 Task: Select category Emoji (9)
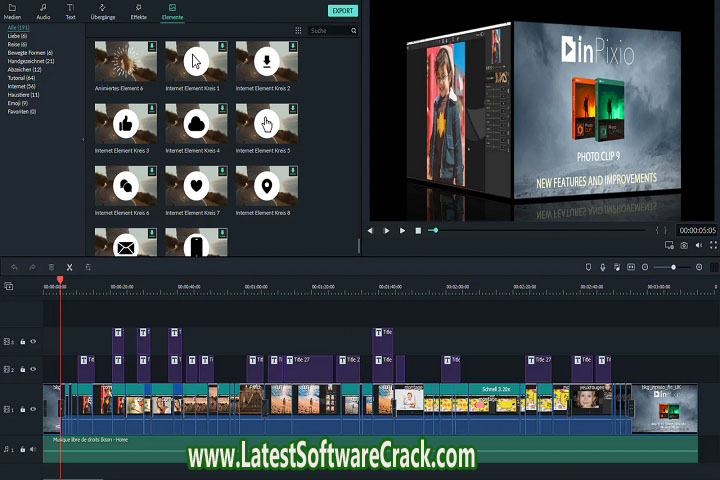coord(17,103)
